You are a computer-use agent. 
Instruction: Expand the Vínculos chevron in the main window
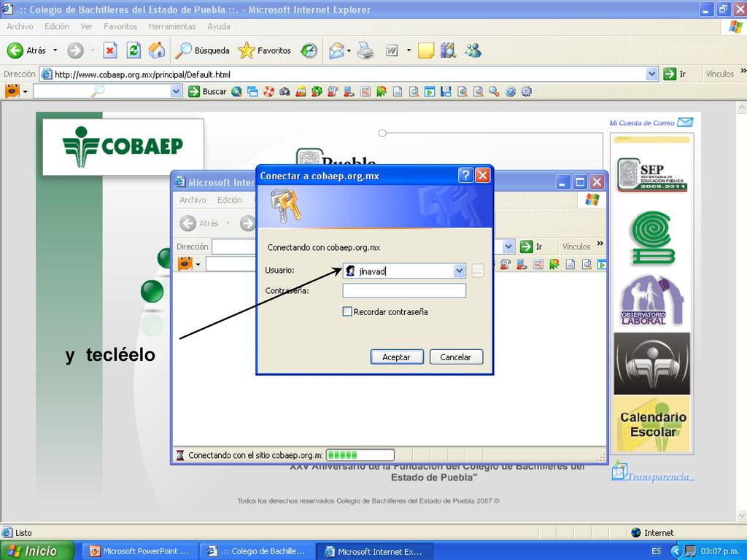click(x=743, y=71)
